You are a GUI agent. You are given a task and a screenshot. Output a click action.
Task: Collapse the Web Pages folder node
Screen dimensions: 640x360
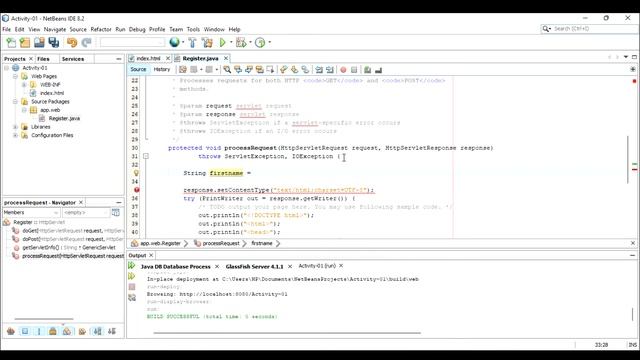15,76
